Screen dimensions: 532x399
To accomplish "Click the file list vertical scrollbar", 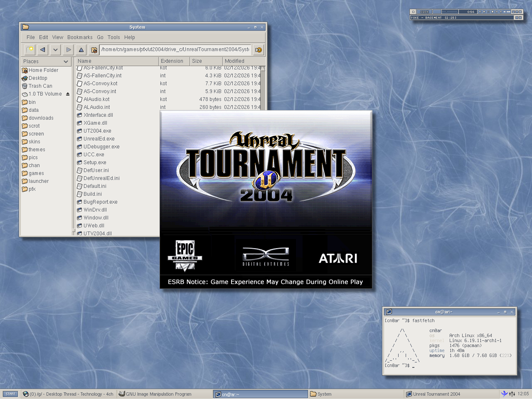I will point(263,88).
